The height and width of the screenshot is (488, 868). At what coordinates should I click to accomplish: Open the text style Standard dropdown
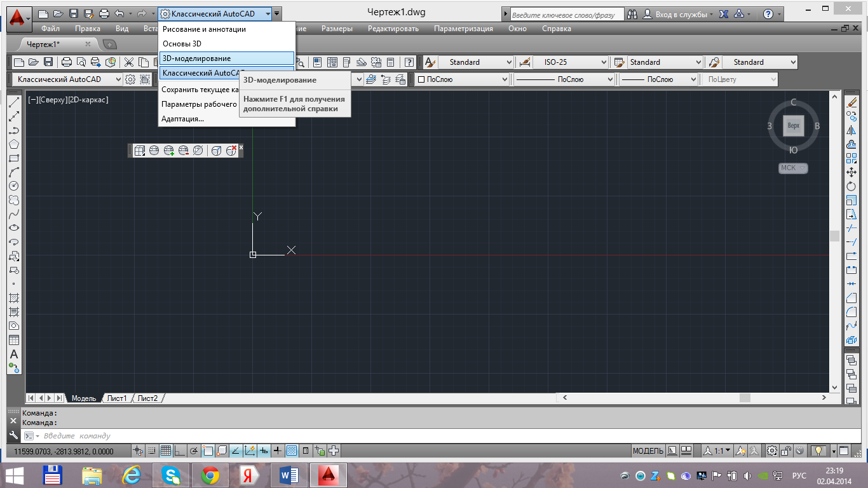tap(477, 62)
